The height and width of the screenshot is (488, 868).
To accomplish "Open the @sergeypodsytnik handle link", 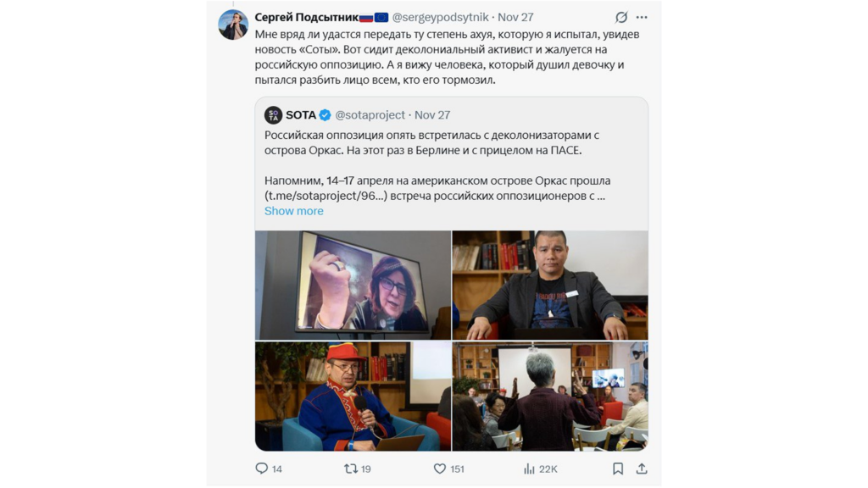I will coord(440,17).
